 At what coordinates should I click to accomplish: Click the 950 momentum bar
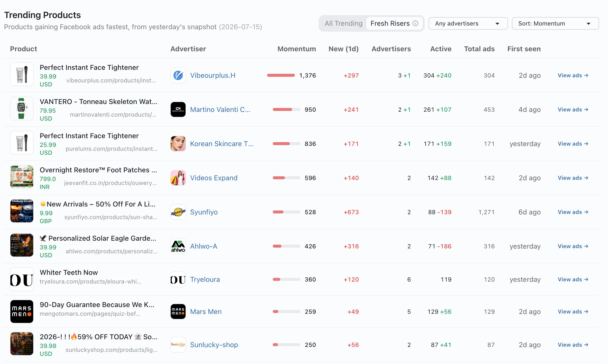(x=287, y=109)
